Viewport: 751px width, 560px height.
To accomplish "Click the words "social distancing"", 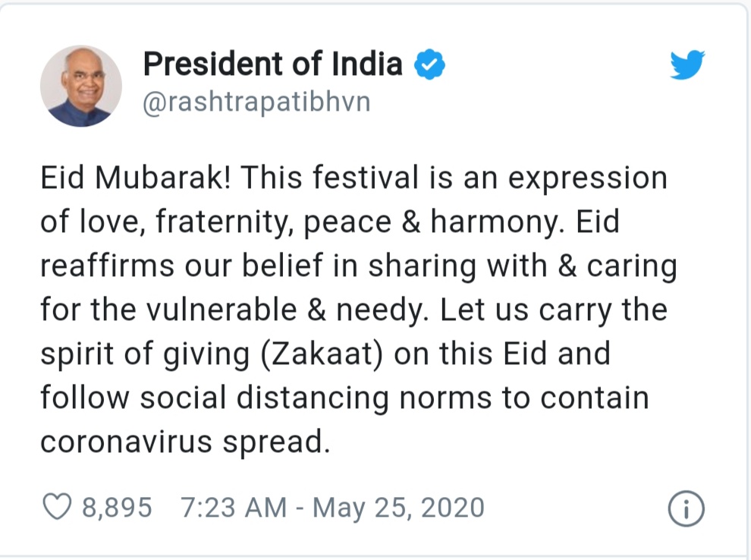I will pyautogui.click(x=264, y=398).
